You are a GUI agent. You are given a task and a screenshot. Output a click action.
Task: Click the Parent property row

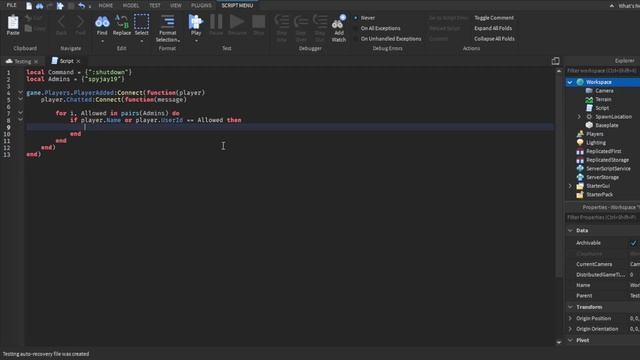point(602,296)
